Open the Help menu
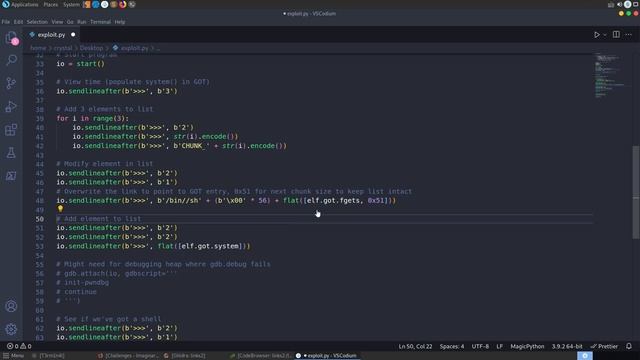Viewport: 640px width, 360px height. tap(120, 22)
